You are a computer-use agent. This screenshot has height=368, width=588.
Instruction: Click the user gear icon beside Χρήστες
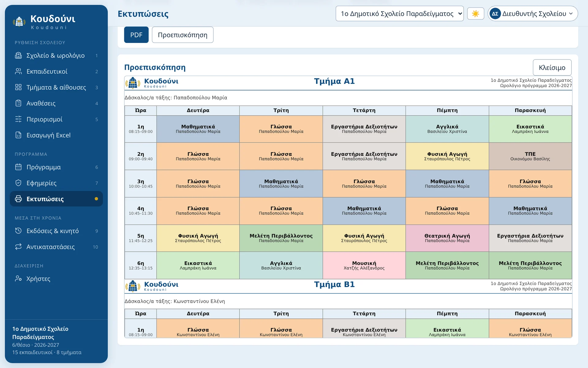tap(18, 279)
